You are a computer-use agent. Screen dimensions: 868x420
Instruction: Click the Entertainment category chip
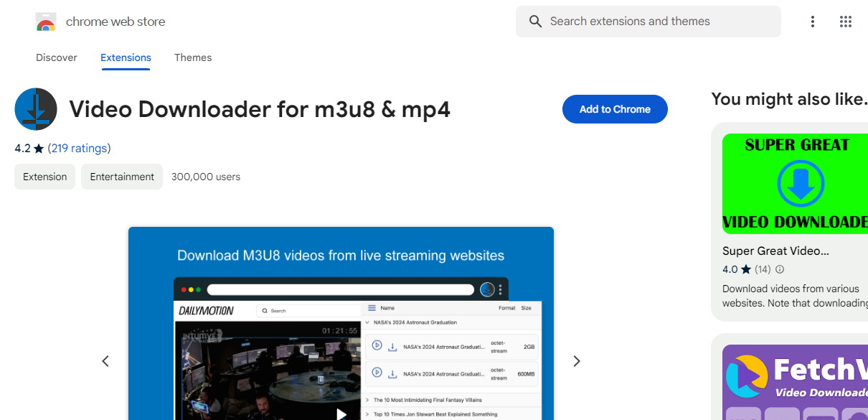[x=122, y=177]
